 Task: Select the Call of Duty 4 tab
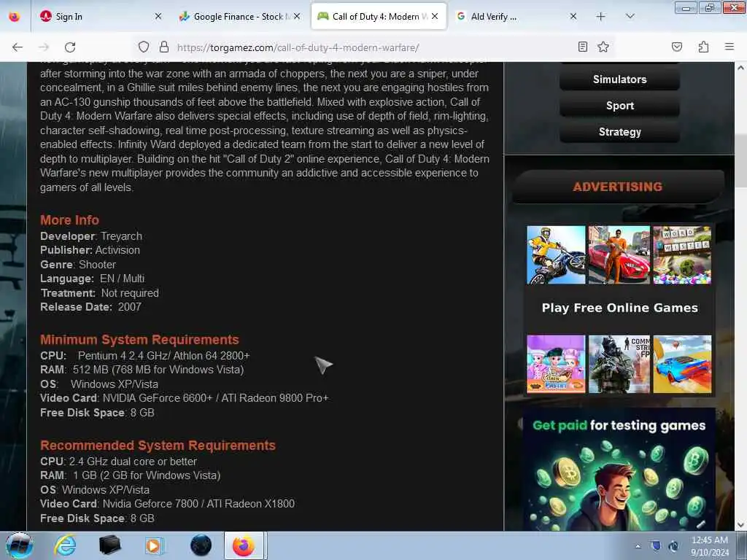pyautogui.click(x=379, y=17)
